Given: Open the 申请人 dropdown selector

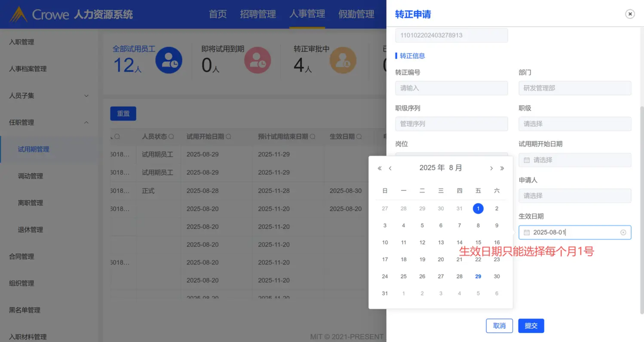Looking at the screenshot, I should coord(574,196).
